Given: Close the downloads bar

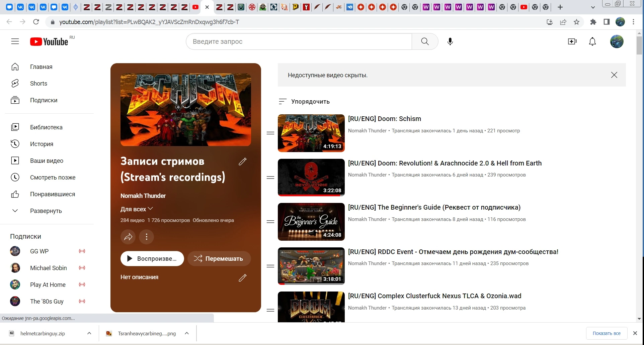Looking at the screenshot, I should click(x=635, y=333).
